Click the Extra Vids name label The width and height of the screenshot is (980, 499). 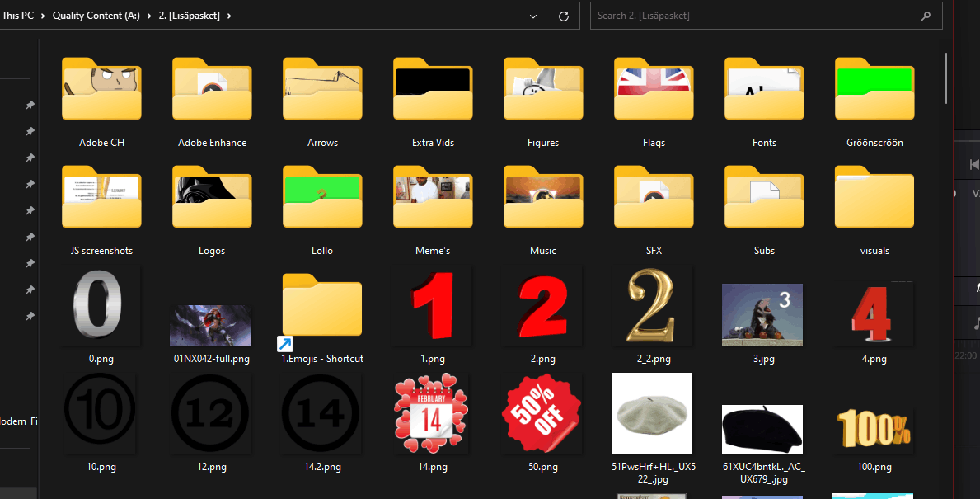click(433, 143)
